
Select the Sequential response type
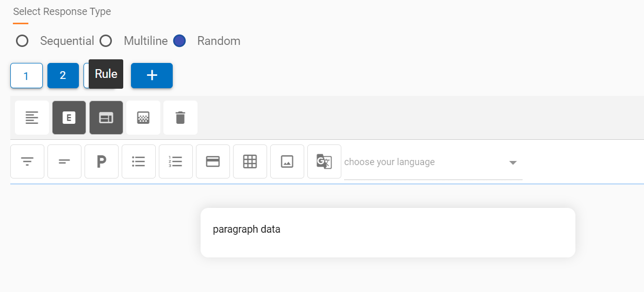click(22, 41)
